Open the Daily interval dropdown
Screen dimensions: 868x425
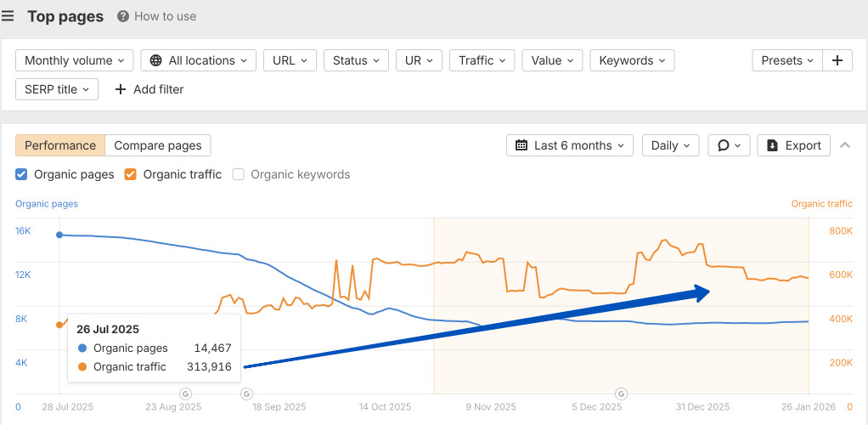[x=670, y=145]
